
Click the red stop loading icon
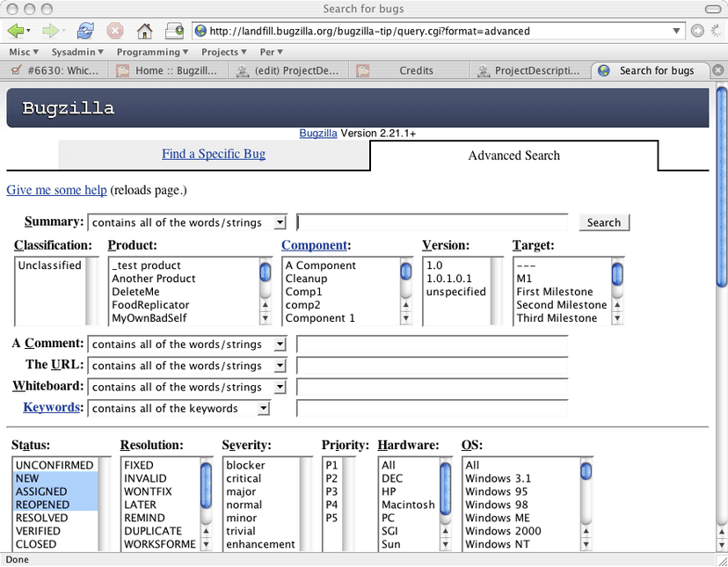pos(114,31)
